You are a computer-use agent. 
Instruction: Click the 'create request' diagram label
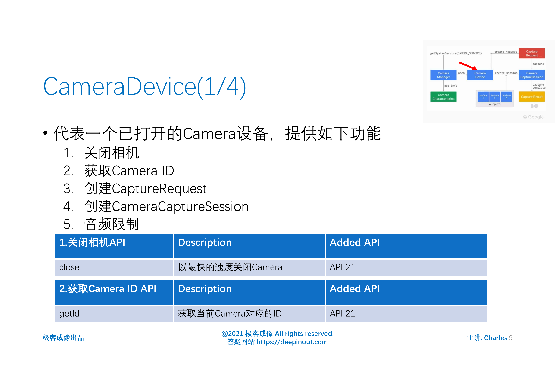click(505, 52)
